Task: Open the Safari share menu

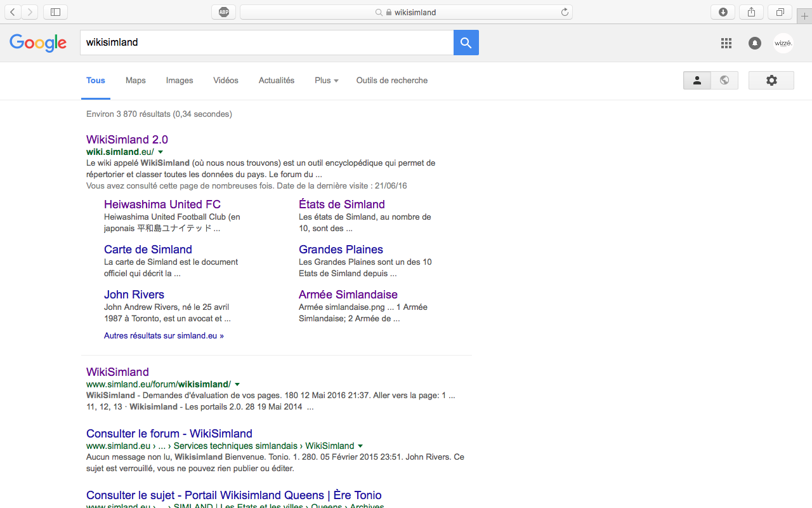Action: click(x=751, y=12)
